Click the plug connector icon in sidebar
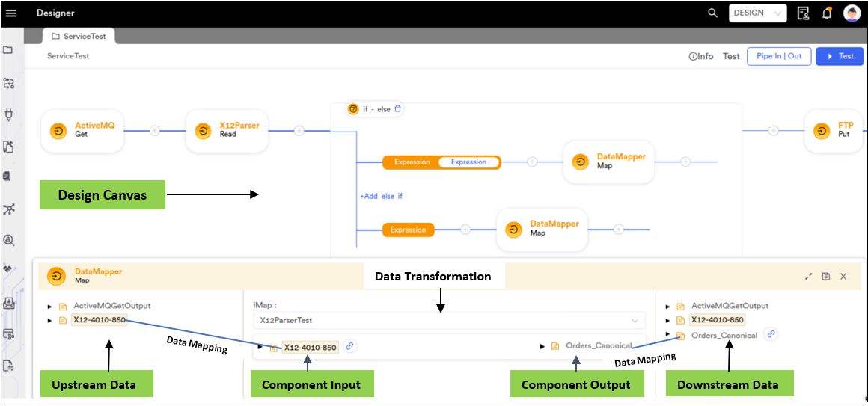The width and height of the screenshot is (868, 406). click(x=9, y=115)
